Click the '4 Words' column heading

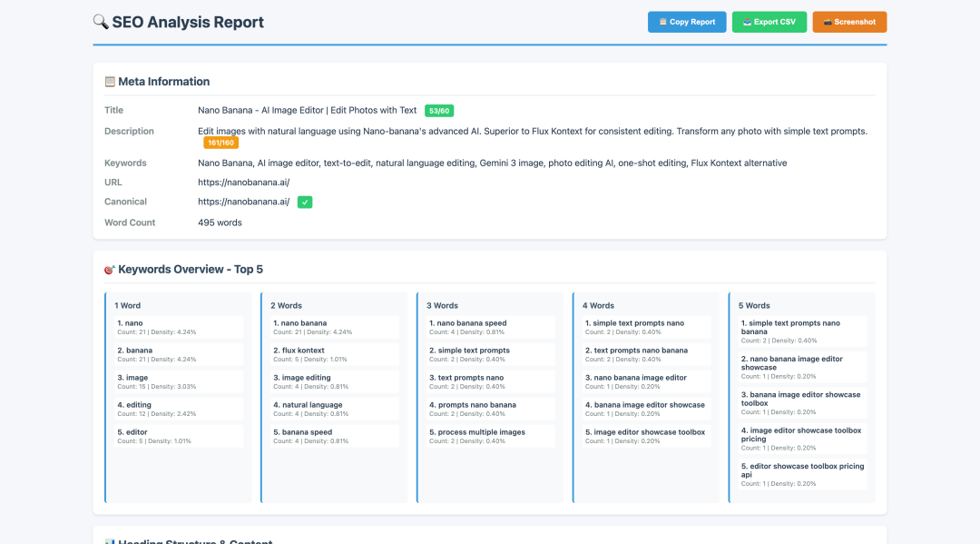click(598, 306)
